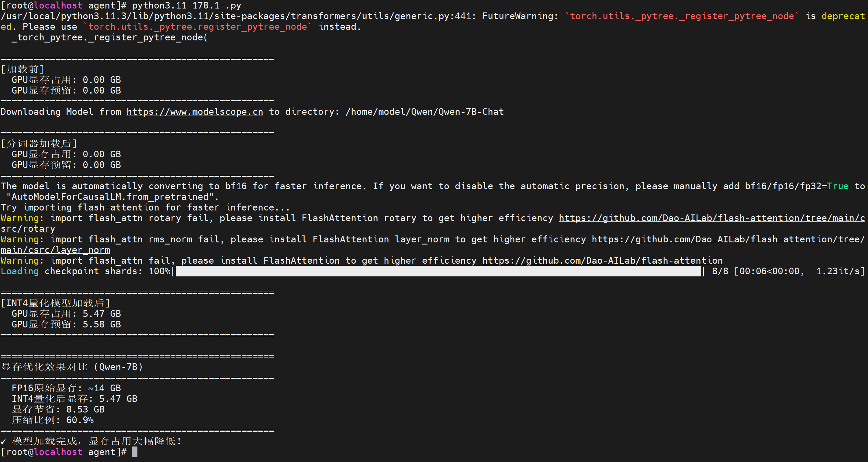868x462 pixels.
Task: Click the 'Warning' label for rotary import
Action: click(x=20, y=218)
